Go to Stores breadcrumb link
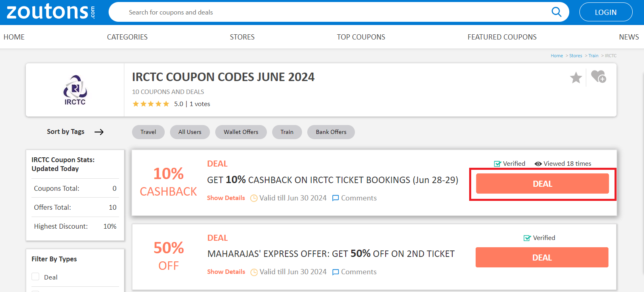The image size is (644, 292). [576, 56]
